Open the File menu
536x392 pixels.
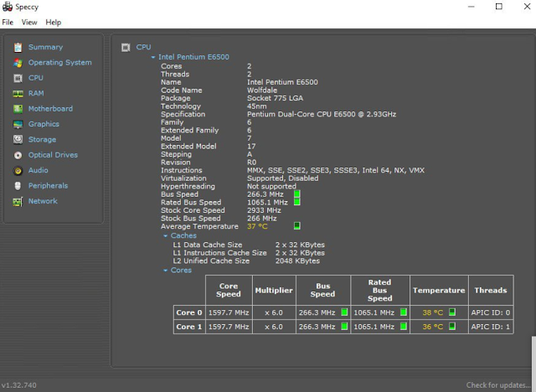(8, 23)
